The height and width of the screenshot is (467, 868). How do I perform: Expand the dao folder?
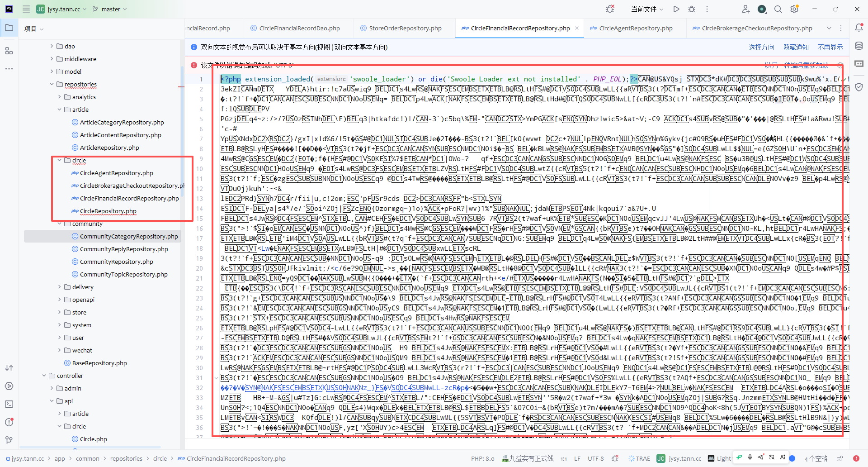[x=52, y=46]
